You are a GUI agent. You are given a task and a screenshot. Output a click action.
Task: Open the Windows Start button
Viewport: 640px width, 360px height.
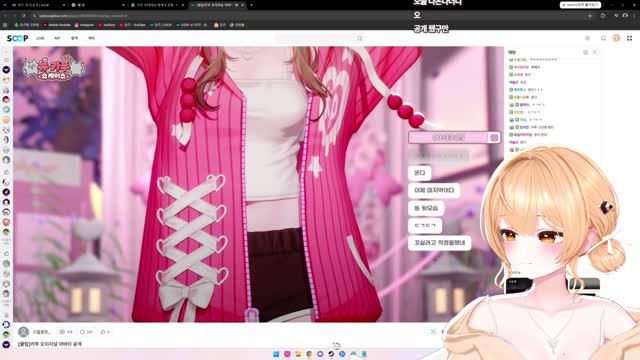(276, 354)
